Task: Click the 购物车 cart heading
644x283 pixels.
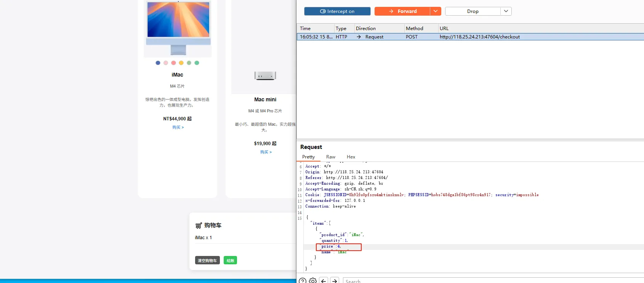Action: point(213,225)
